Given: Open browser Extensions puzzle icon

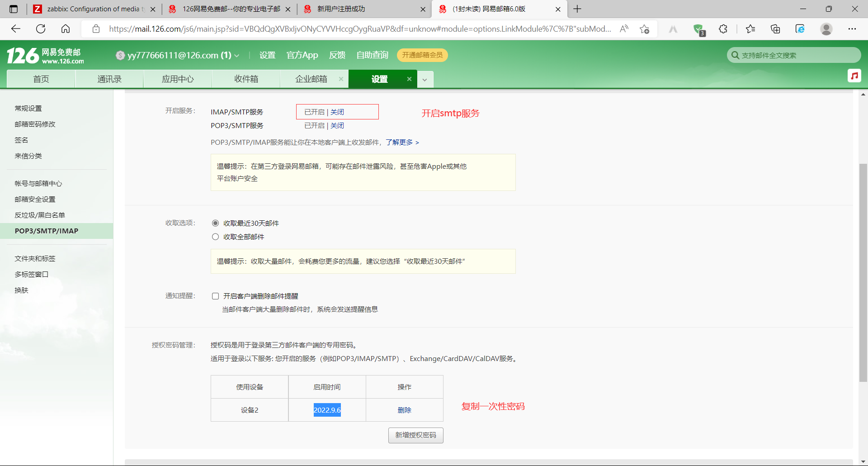Looking at the screenshot, I should coord(723,29).
